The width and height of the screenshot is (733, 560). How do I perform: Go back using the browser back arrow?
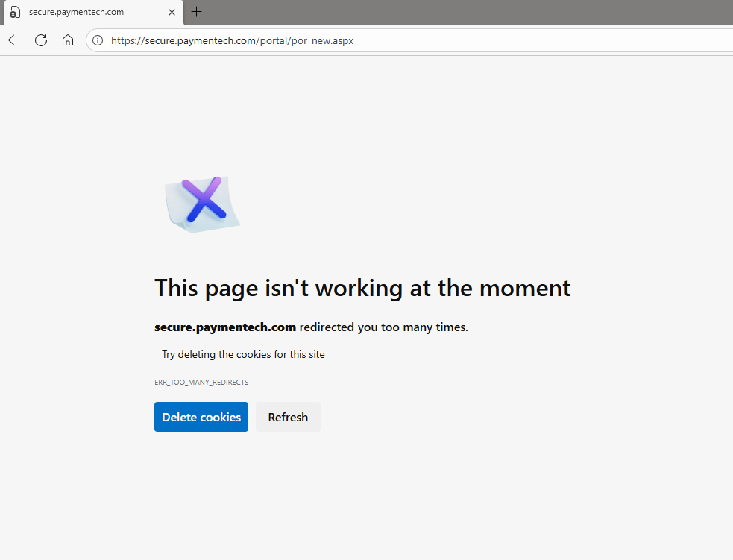coord(14,40)
